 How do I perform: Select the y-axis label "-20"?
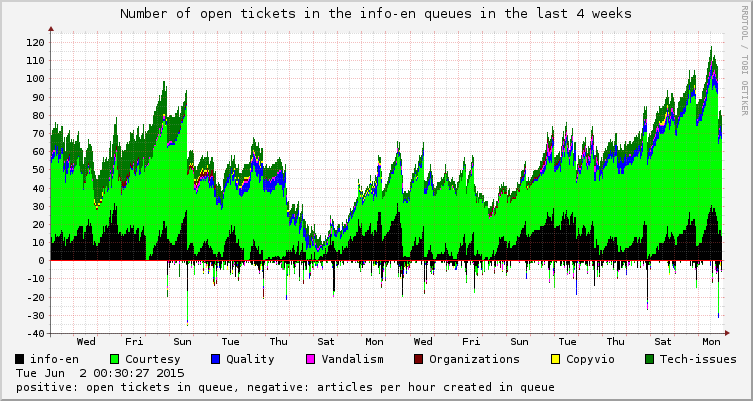pyautogui.click(x=35, y=297)
